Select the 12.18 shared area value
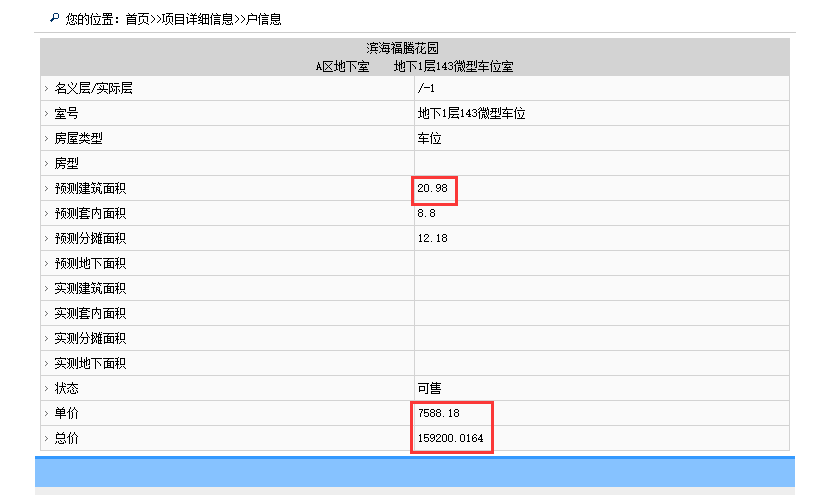This screenshot has height=495, width=816. pos(432,238)
